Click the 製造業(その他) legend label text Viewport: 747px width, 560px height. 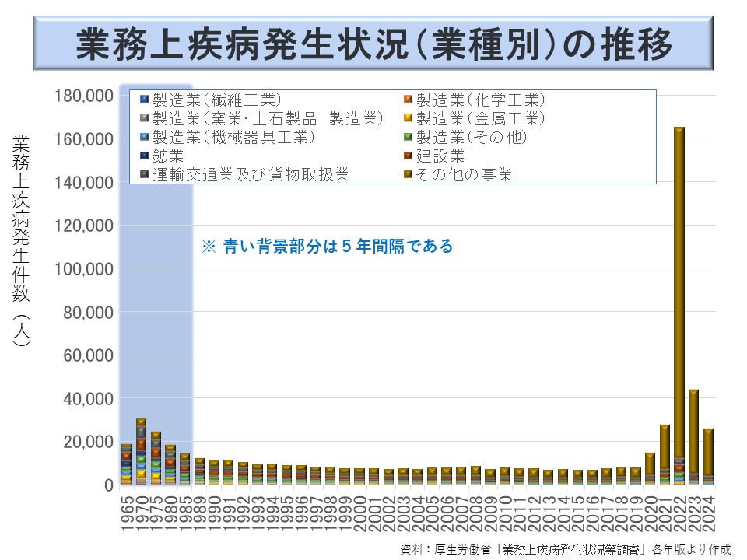472,137
